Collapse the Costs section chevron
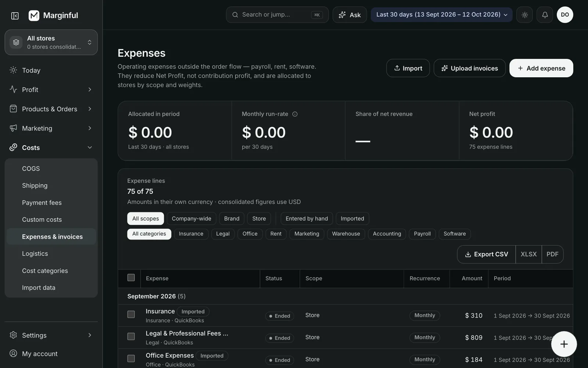Screen dimensions: 588x368 [90, 148]
